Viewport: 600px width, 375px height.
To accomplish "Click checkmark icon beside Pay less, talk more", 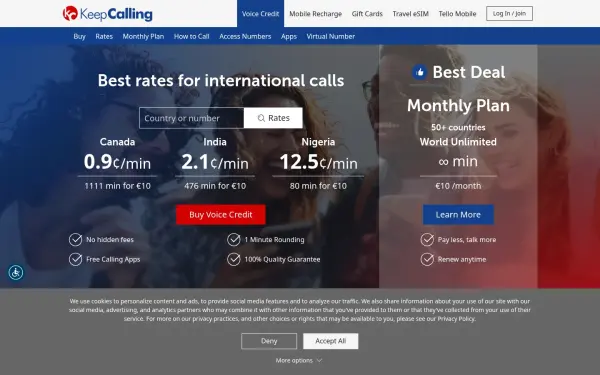I will pos(427,240).
